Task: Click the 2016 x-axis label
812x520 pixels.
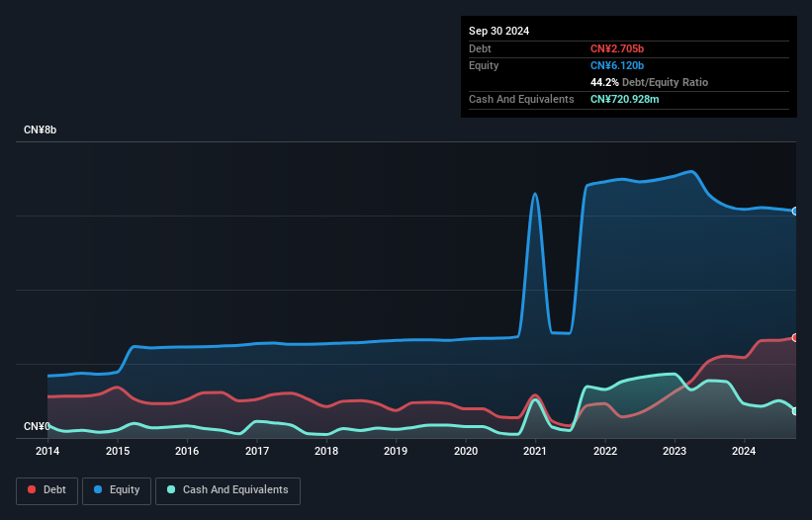Action: pos(187,451)
